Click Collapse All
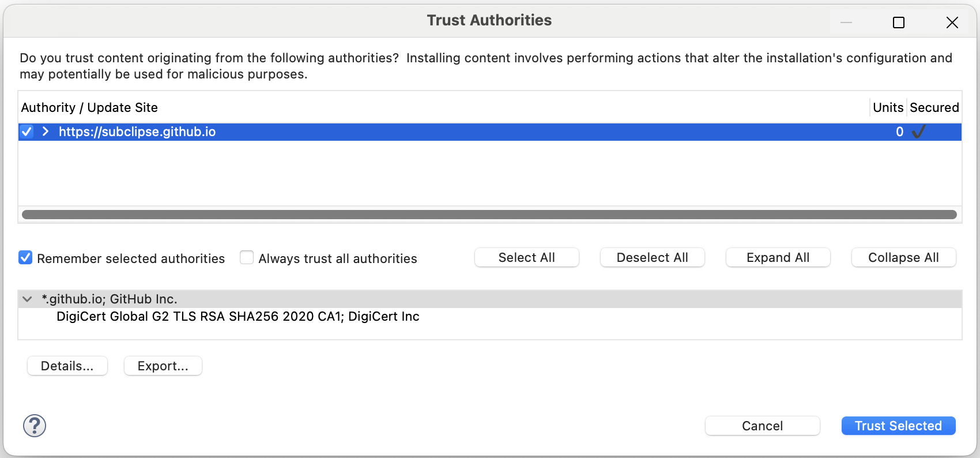Screen dimensions: 980x458 pyautogui.click(x=903, y=257)
